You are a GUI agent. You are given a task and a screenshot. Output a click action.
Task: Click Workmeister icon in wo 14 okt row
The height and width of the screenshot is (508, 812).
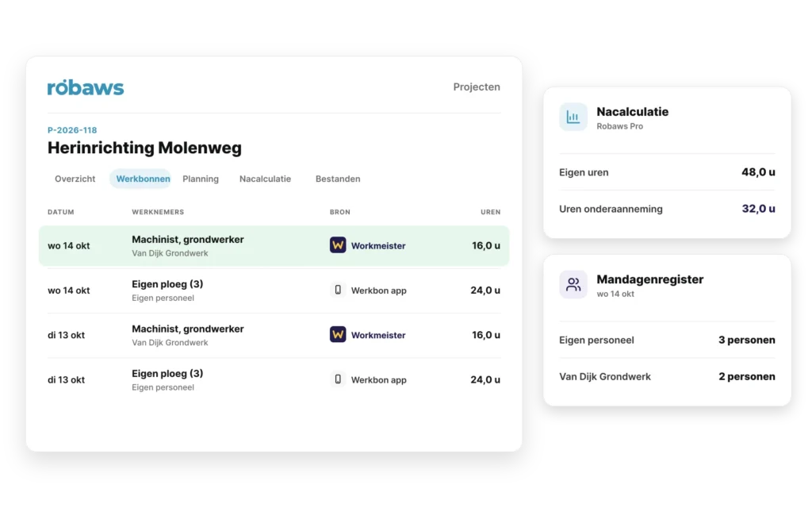[x=338, y=245]
